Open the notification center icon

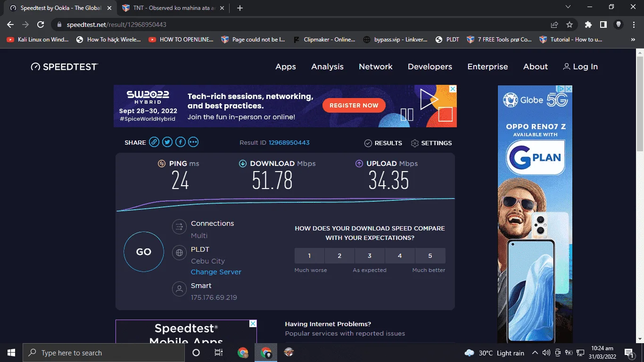pyautogui.click(x=628, y=353)
